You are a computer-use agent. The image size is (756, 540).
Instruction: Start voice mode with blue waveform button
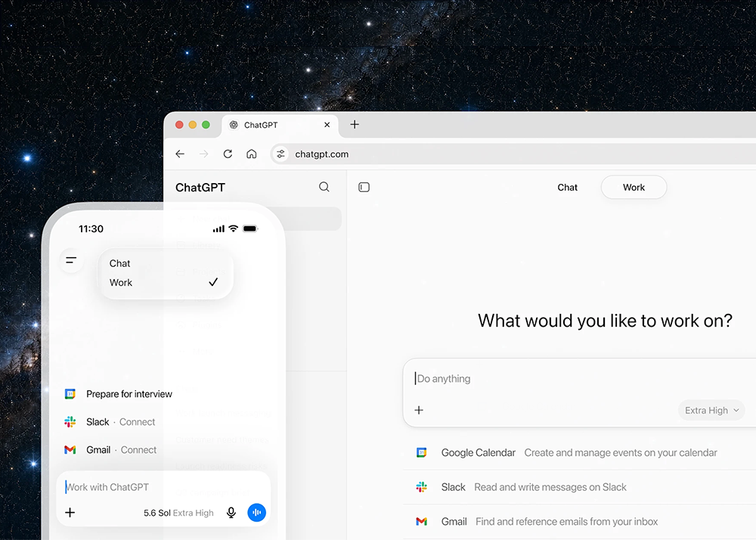(256, 513)
